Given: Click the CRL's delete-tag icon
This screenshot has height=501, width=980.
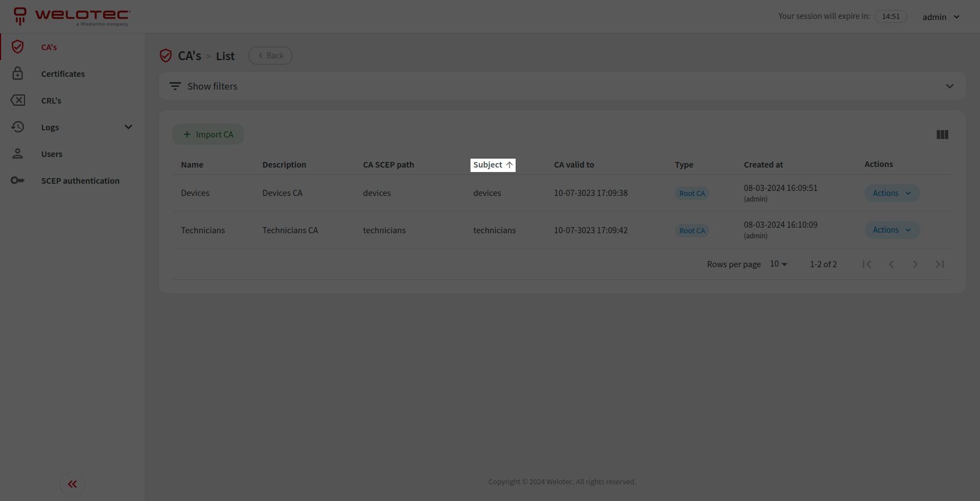Looking at the screenshot, I should (18, 100).
